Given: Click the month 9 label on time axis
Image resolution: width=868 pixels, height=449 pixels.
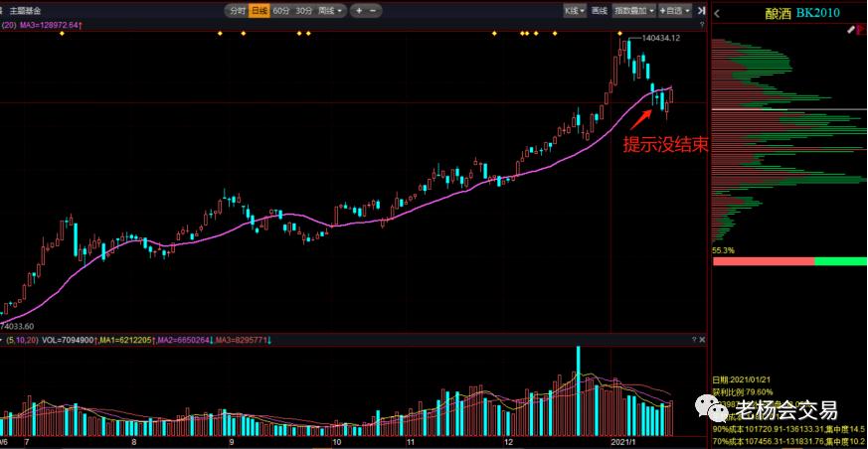Looking at the screenshot, I should (x=232, y=443).
